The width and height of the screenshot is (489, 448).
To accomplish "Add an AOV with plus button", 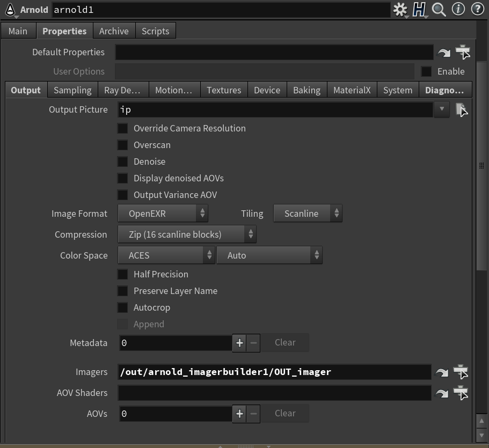I will 239,414.
